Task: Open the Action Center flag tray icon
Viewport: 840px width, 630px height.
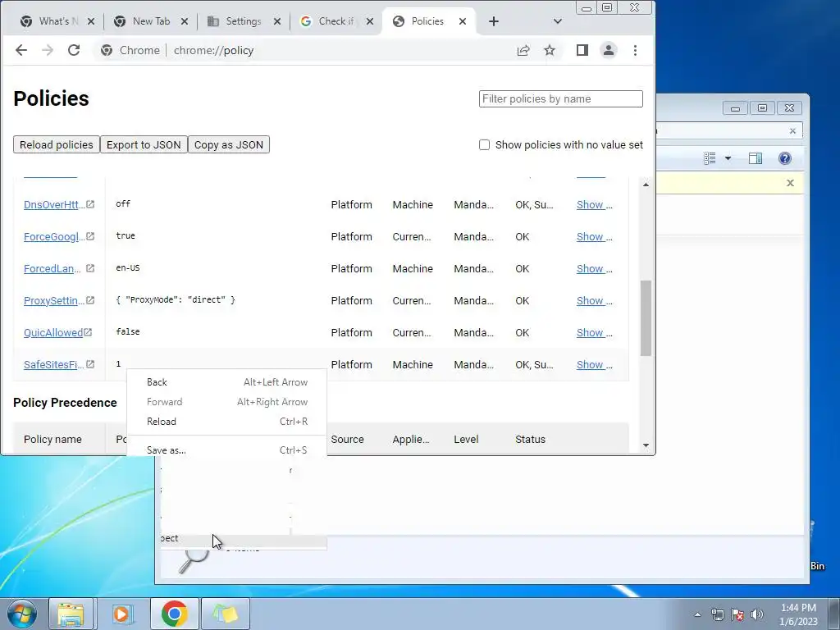Action: point(737,614)
